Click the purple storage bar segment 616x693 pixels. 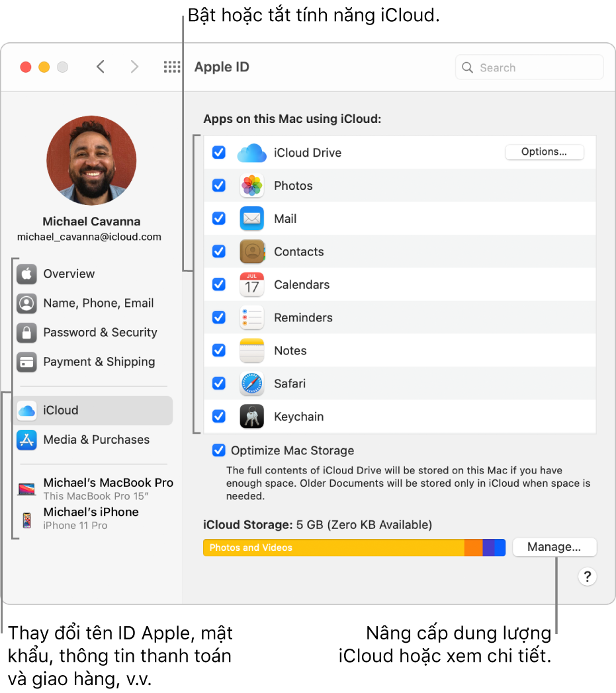(x=489, y=548)
